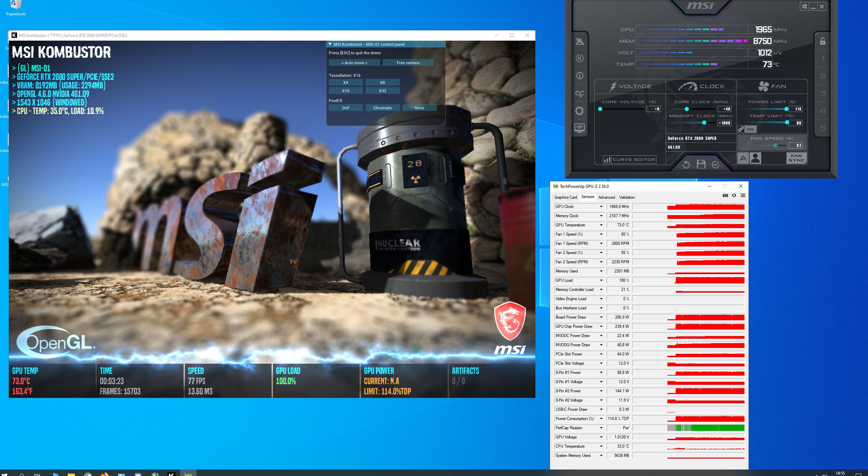Click the Kombustor K icon in the window title bar
Screen dimensions: 868x476
click(14, 35)
